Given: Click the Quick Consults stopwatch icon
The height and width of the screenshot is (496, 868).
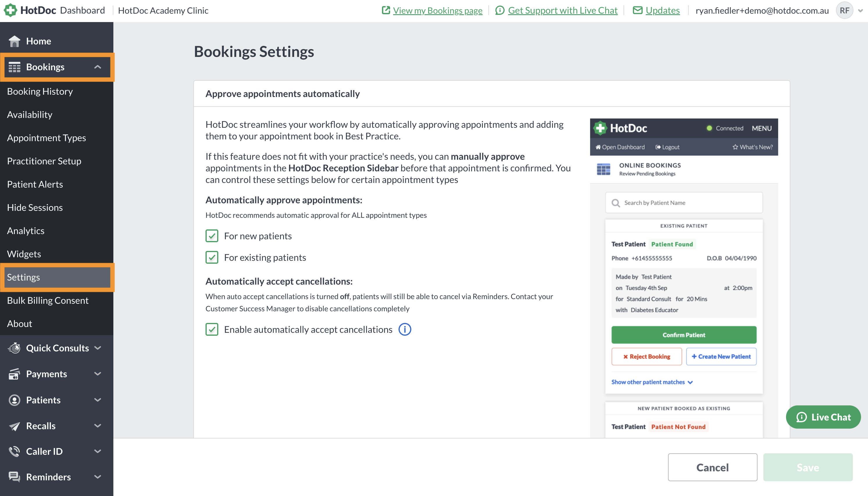Looking at the screenshot, I should coord(14,348).
